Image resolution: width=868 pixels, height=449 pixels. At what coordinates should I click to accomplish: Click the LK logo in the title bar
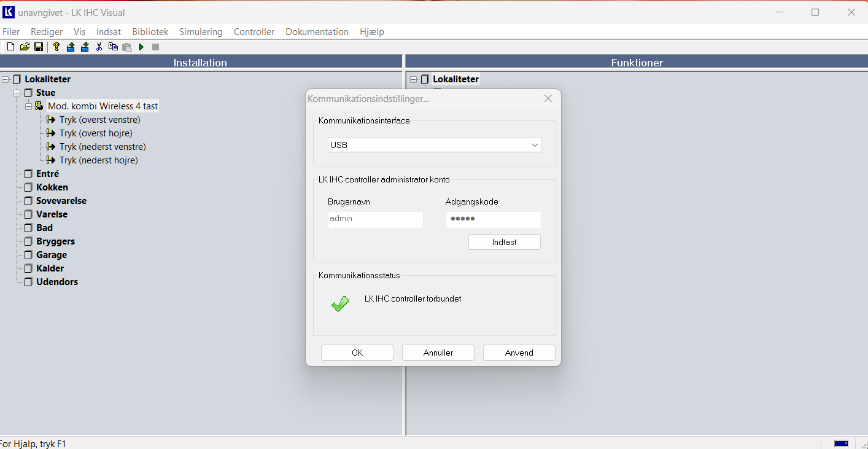coord(9,12)
